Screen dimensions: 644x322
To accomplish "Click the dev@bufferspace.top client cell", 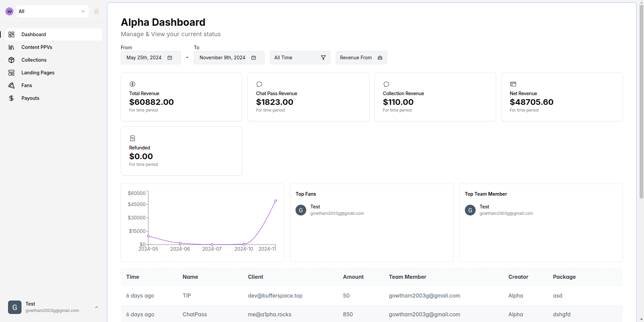I will point(275,296).
